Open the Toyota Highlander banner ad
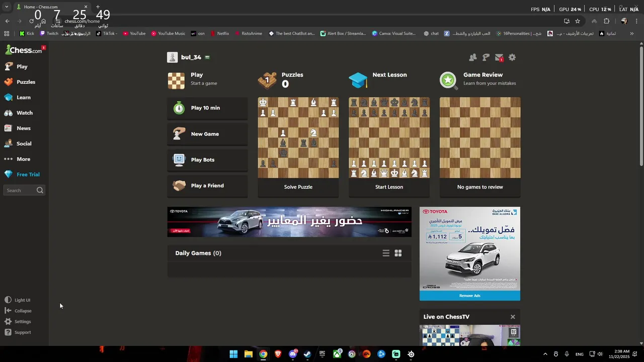 point(289,222)
